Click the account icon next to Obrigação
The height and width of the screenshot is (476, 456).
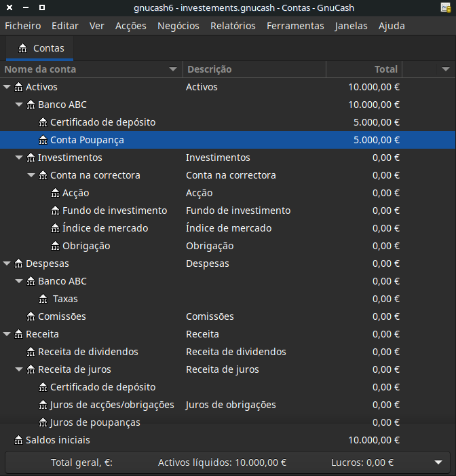click(x=55, y=246)
